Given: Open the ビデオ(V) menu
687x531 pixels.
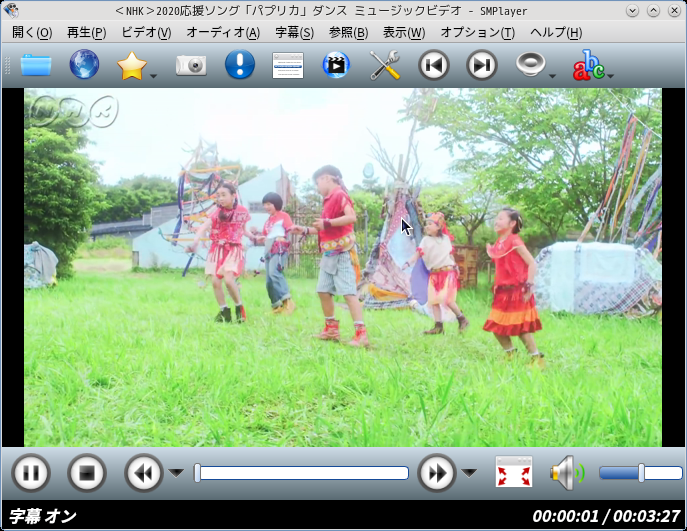Looking at the screenshot, I should click(x=146, y=32).
